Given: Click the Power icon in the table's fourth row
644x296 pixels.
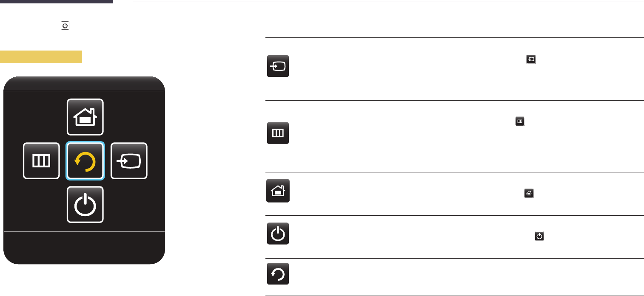Looking at the screenshot, I should pos(278,233).
